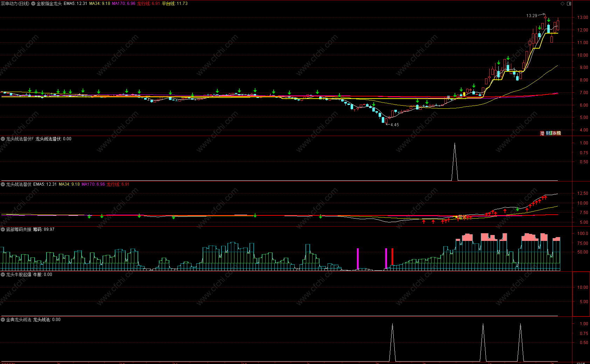Open the 底部筹码共振 indicator dropdown arrow
590x364 pixels.
coord(3,229)
